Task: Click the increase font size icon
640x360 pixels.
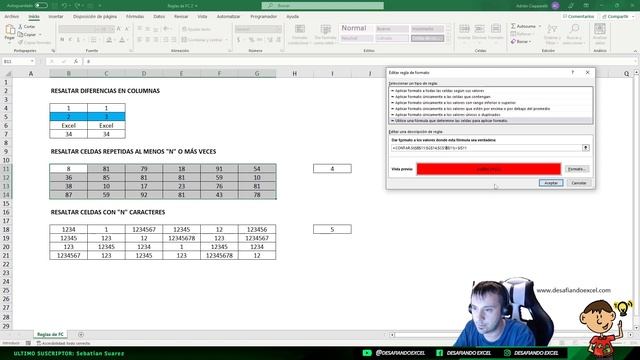Action: tap(119, 29)
